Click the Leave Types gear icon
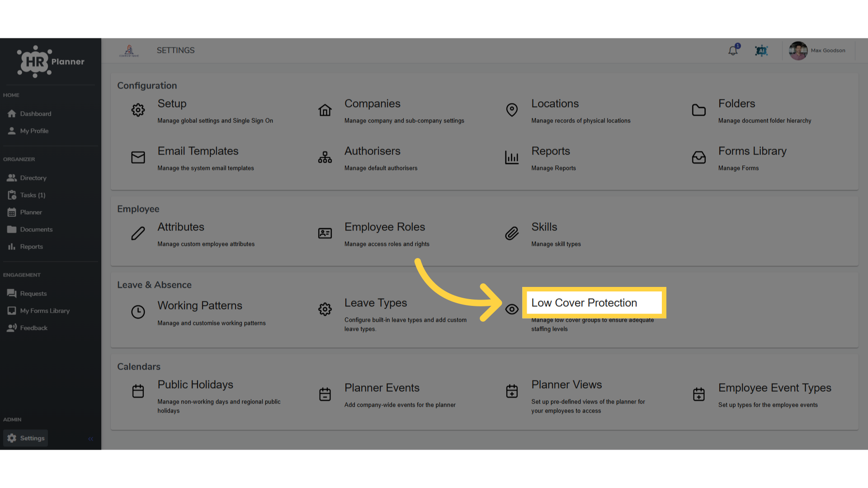This screenshot has height=488, width=868. click(325, 309)
